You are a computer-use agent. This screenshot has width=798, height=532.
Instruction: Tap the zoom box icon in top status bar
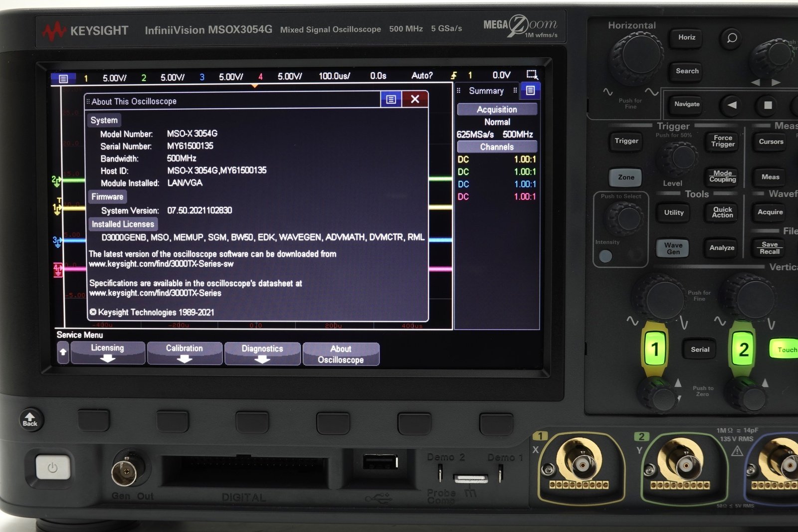point(532,75)
